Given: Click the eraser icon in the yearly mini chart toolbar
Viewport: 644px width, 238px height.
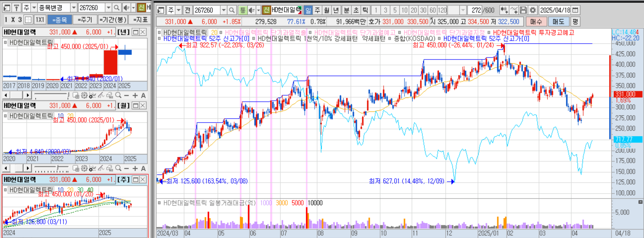Looking at the screenshot, I should point(110,96).
